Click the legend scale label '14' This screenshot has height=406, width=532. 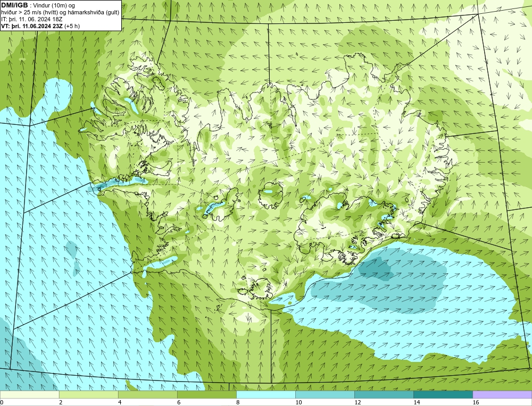click(x=417, y=402)
